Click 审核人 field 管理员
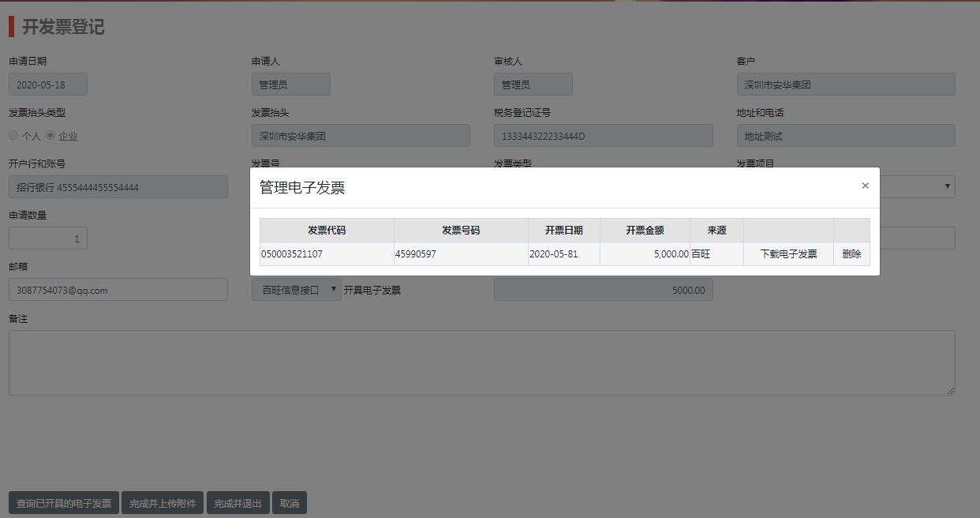Image resolution: width=980 pixels, height=518 pixels. (x=533, y=84)
